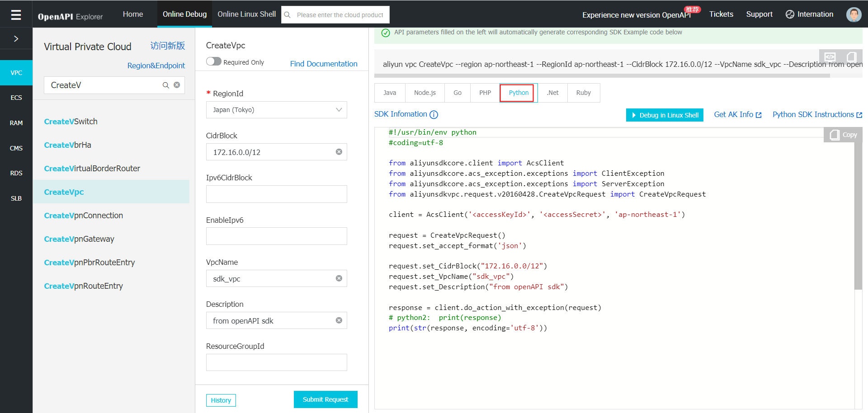Click the EnableIpv6 input field
The height and width of the screenshot is (413, 868).
(277, 236)
